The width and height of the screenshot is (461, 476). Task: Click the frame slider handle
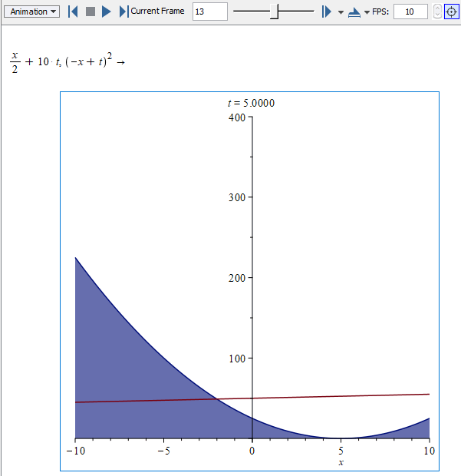[x=274, y=12]
